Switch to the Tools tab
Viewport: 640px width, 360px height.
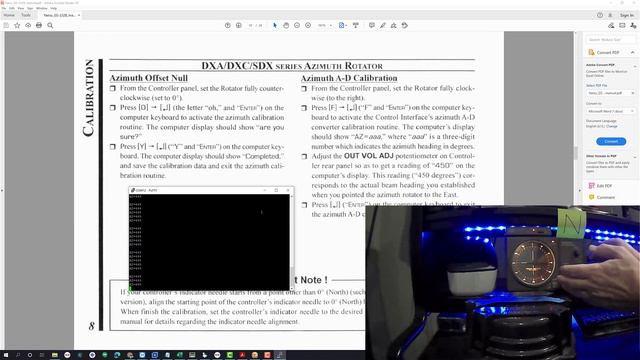[x=26, y=15]
